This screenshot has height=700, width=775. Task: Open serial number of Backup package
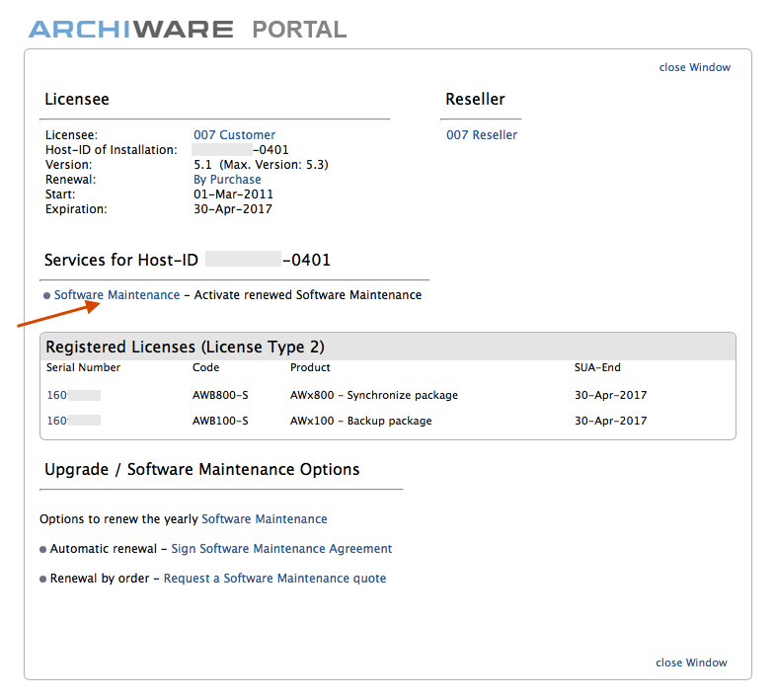[x=57, y=421]
